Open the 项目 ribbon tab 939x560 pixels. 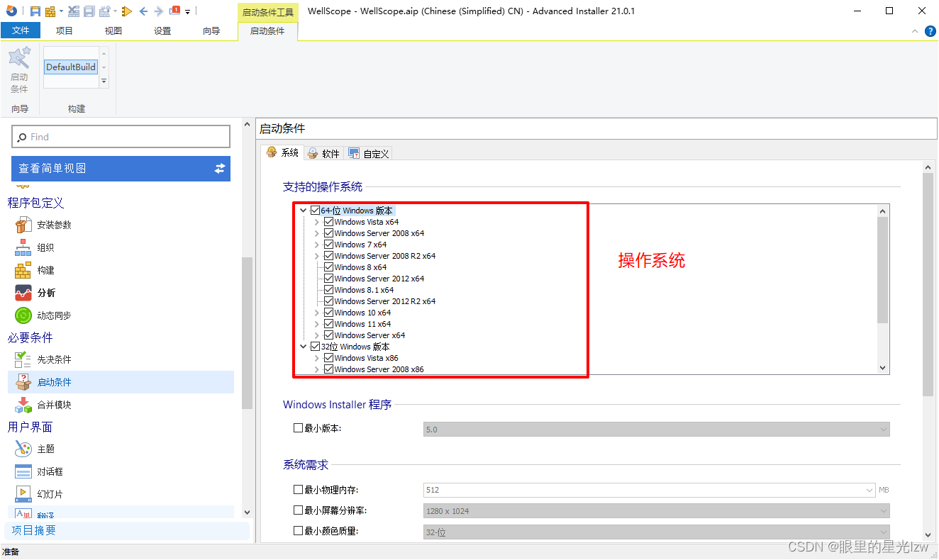click(65, 30)
